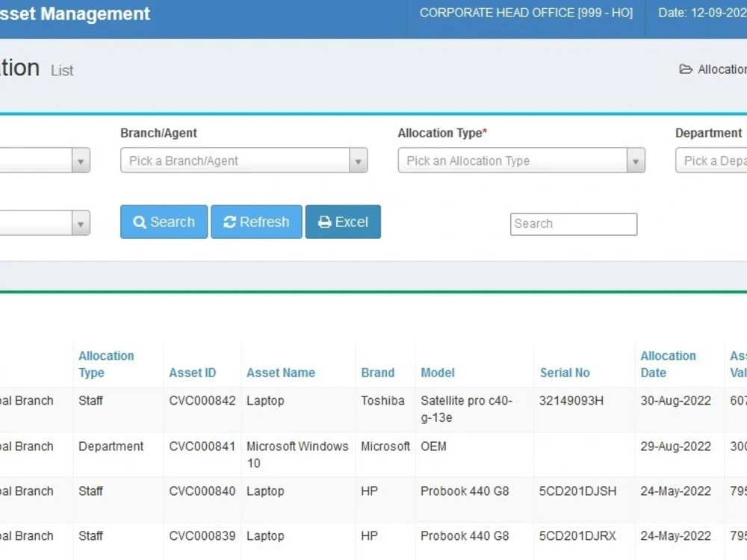Click the Toshiba brand cell
747x560 pixels.
click(x=382, y=401)
